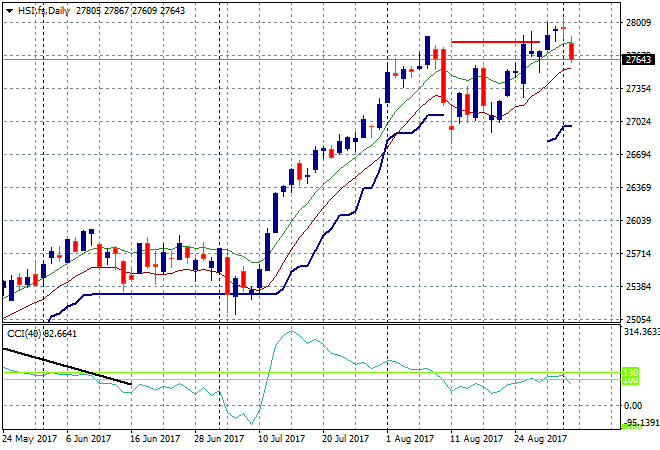Click the 314.3633 CCI scale label
660x450 pixels.
pos(640,331)
